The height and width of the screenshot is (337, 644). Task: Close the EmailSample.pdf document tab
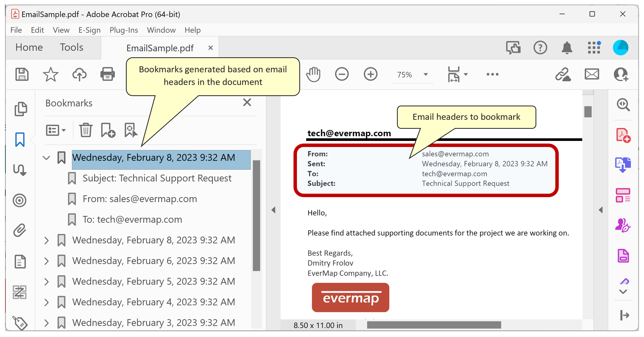[x=210, y=48]
